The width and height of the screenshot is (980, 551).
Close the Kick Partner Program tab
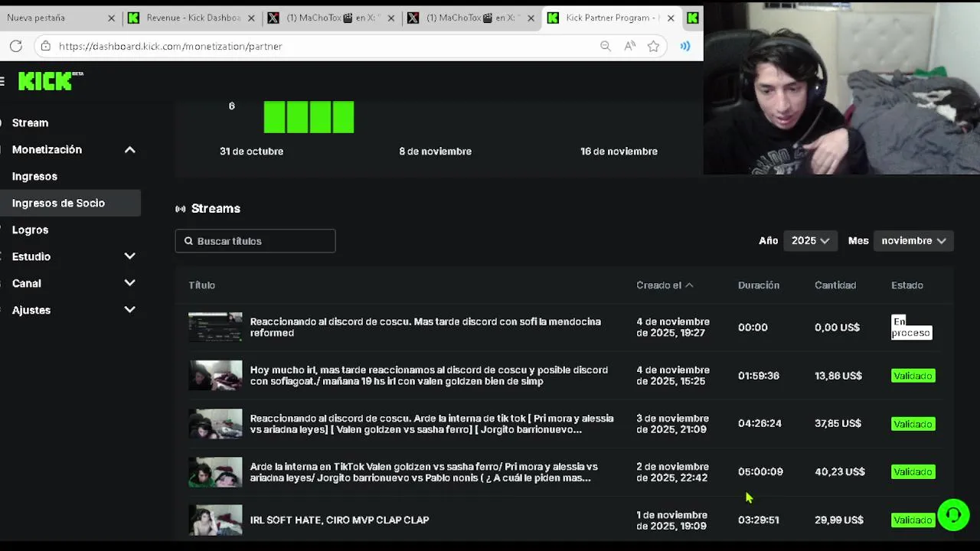pyautogui.click(x=671, y=18)
